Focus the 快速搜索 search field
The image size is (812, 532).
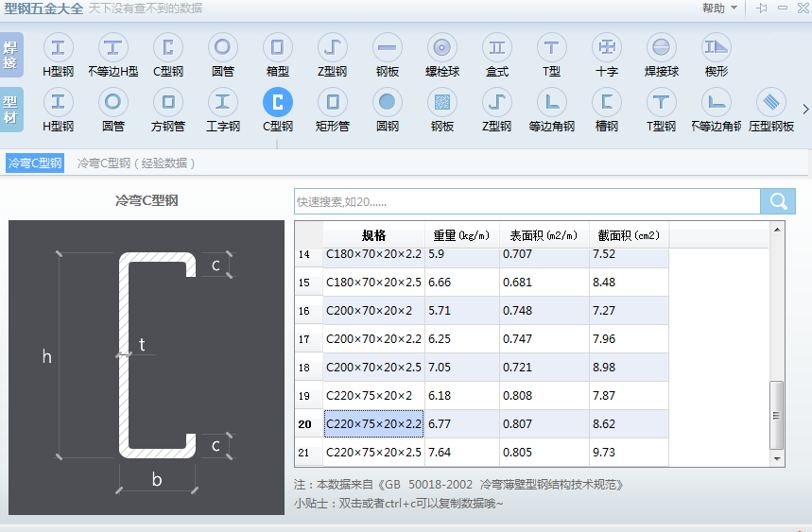click(527, 201)
